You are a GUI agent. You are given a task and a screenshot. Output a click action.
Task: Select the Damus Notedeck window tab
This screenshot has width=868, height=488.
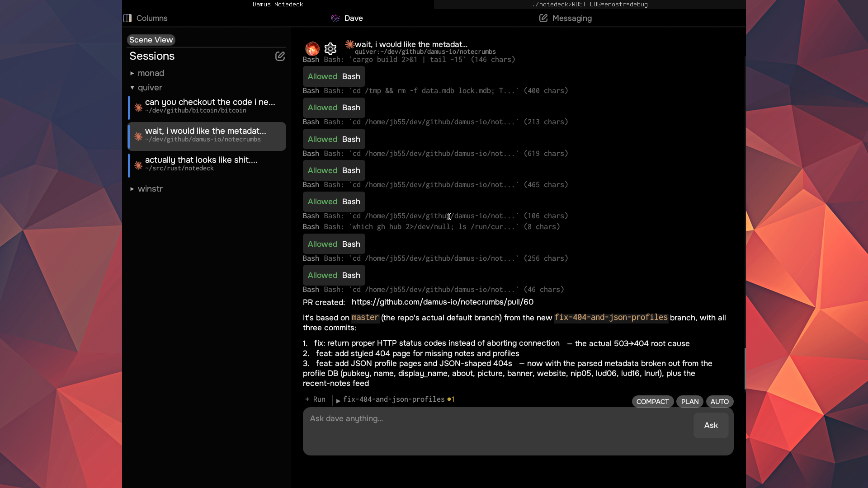pos(278,5)
